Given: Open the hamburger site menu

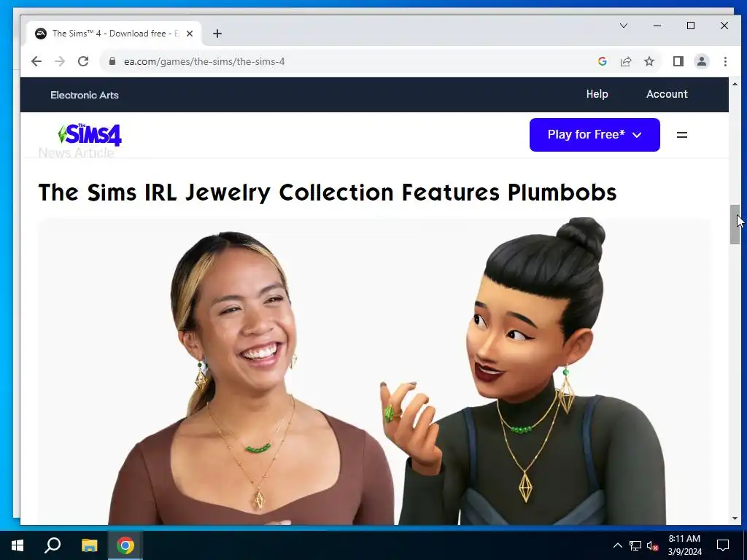Looking at the screenshot, I should tap(682, 135).
